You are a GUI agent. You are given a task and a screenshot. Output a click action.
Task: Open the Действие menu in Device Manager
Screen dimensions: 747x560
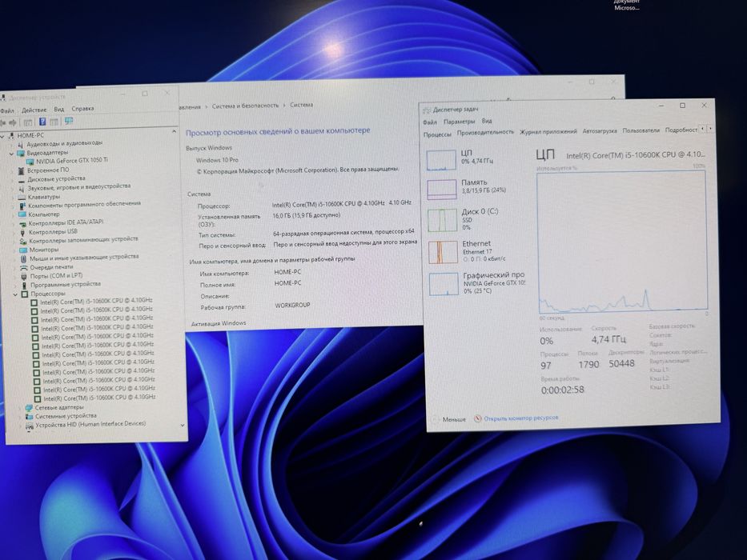point(34,110)
